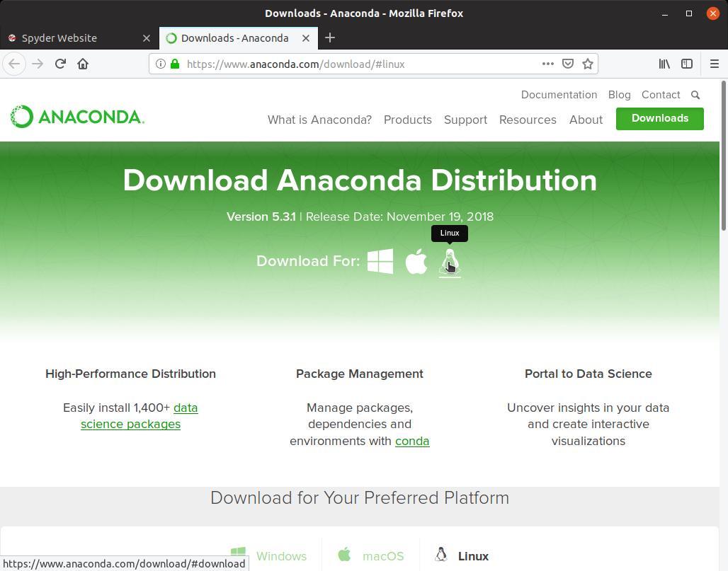Viewport: 728px width, 571px height.
Task: Reload the current page
Action: (60, 64)
